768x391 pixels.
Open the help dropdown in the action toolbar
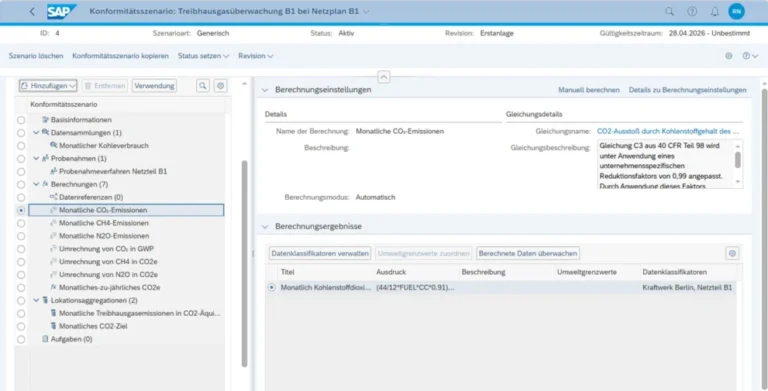click(750, 56)
